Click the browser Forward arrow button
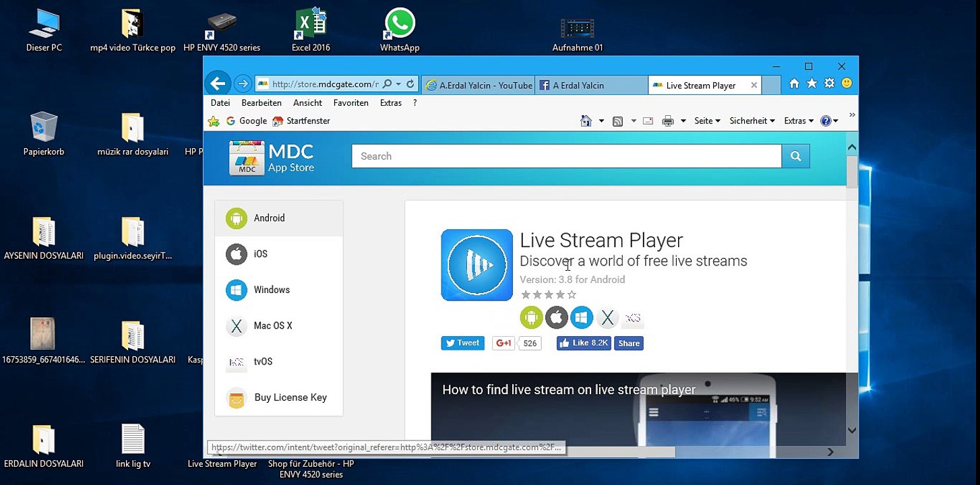 243,84
